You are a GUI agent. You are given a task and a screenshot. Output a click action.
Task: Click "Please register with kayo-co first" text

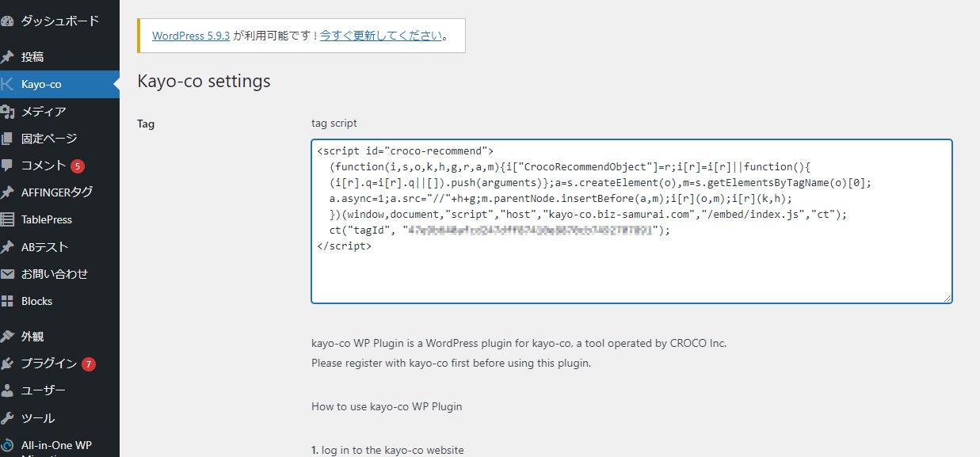point(451,364)
